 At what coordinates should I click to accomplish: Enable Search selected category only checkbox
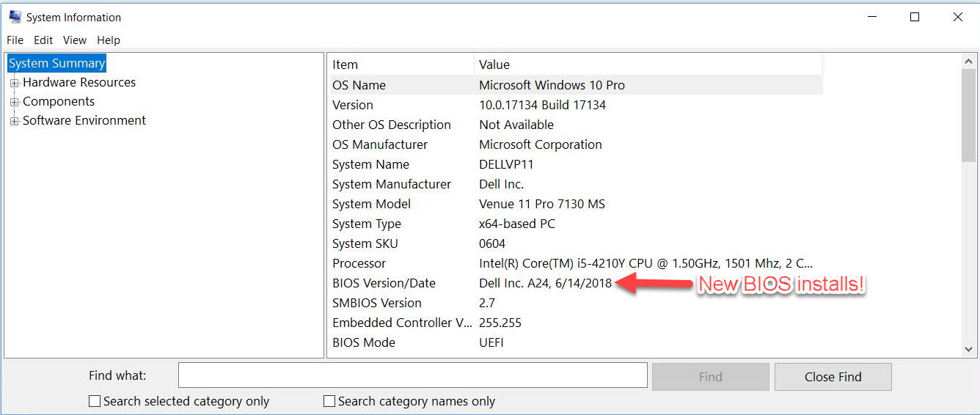pos(95,402)
